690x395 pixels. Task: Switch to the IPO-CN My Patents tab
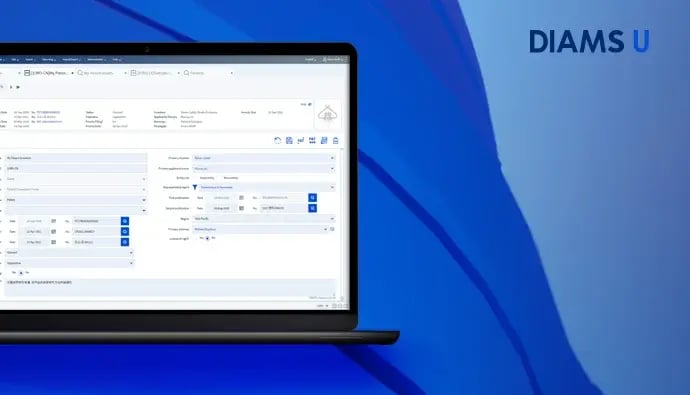tap(47, 73)
